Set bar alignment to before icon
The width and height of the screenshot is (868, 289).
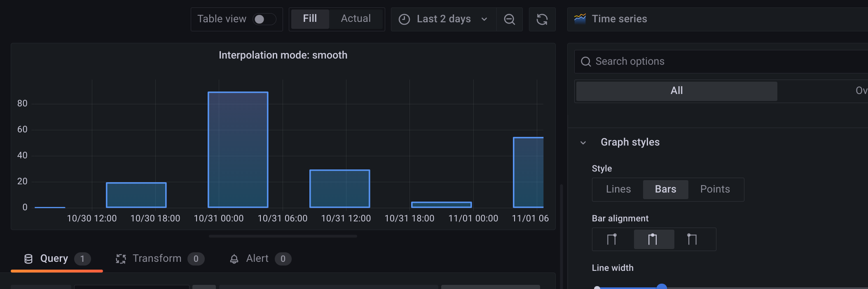click(x=612, y=239)
